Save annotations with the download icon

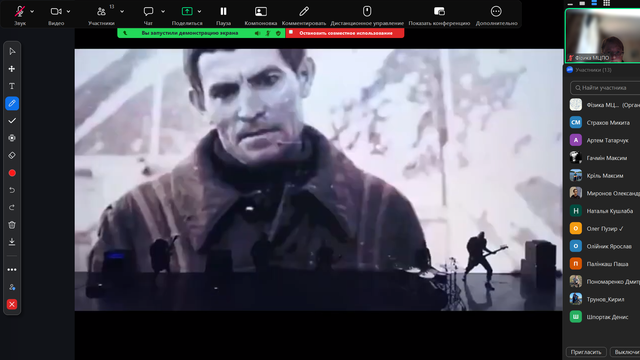tap(12, 242)
